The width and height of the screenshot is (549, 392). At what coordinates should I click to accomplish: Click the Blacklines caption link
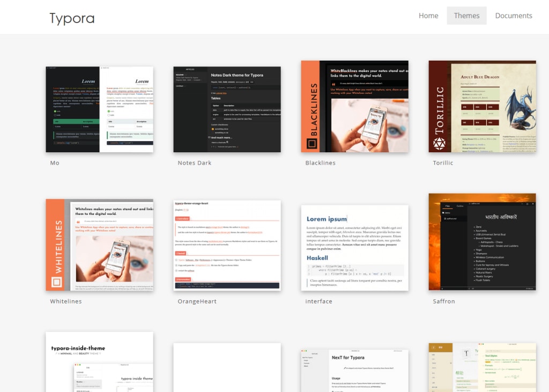point(321,163)
